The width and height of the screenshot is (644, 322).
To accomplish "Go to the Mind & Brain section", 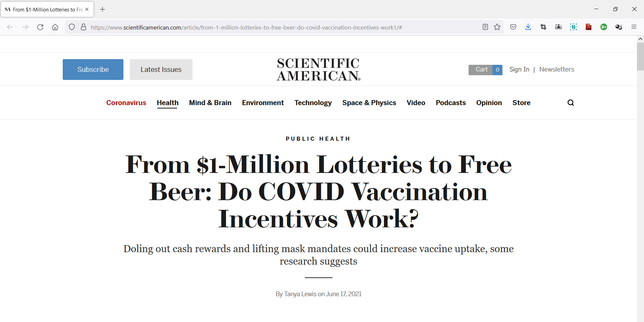I will coord(210,103).
